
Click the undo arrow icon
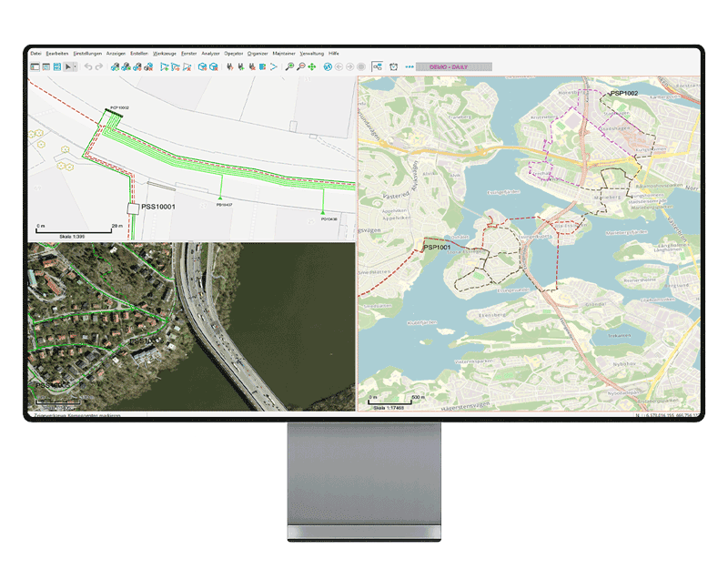click(x=87, y=66)
